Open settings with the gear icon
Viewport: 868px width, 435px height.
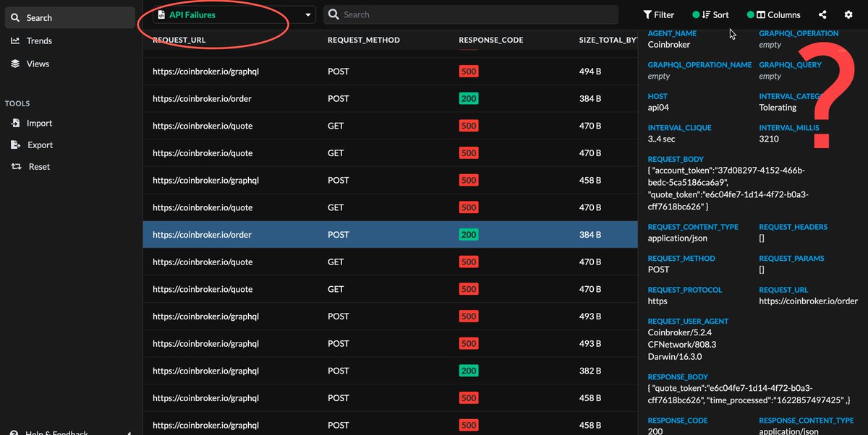click(x=848, y=14)
